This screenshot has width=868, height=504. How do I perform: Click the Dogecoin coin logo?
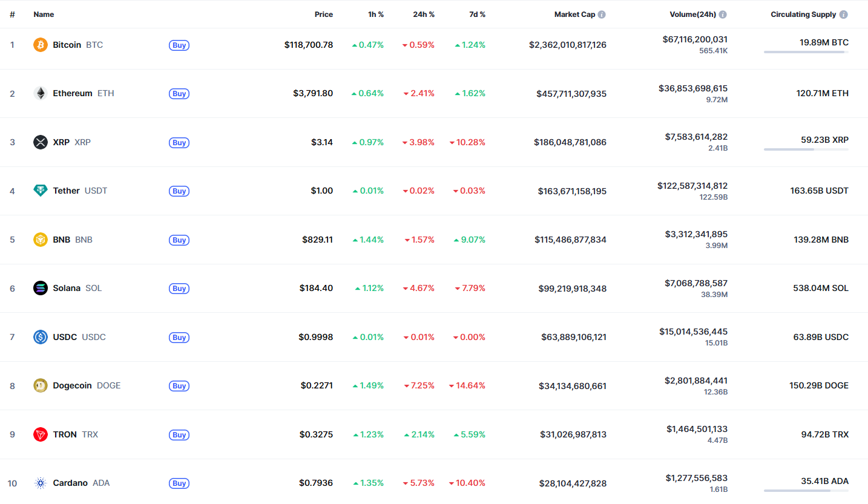pyautogui.click(x=41, y=385)
